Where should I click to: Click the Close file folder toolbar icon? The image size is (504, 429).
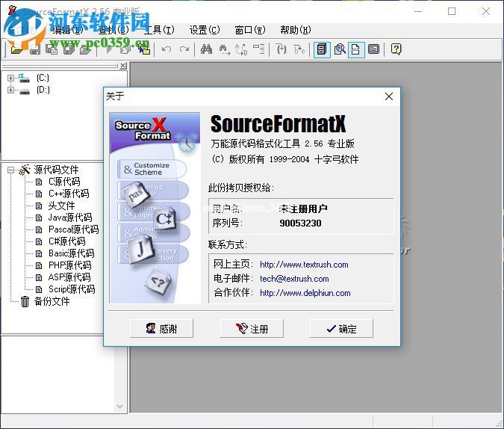tap(86, 49)
